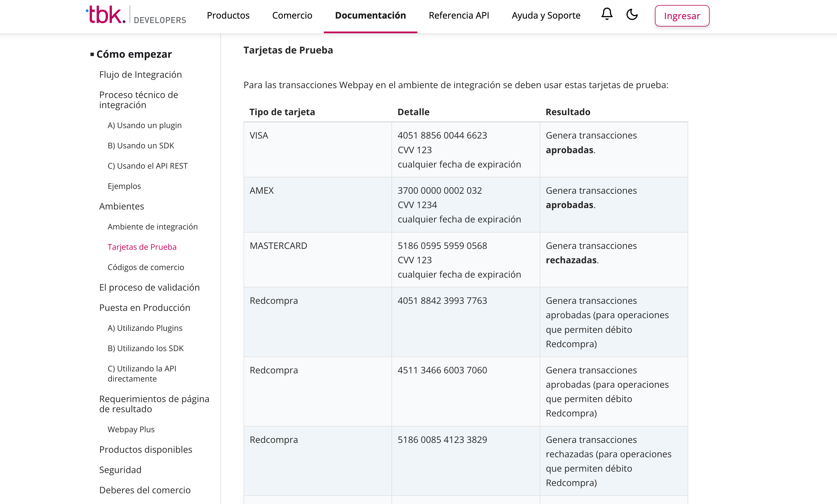837x504 pixels.
Task: Click the Tipo de tarjeta column header
Action: click(282, 112)
